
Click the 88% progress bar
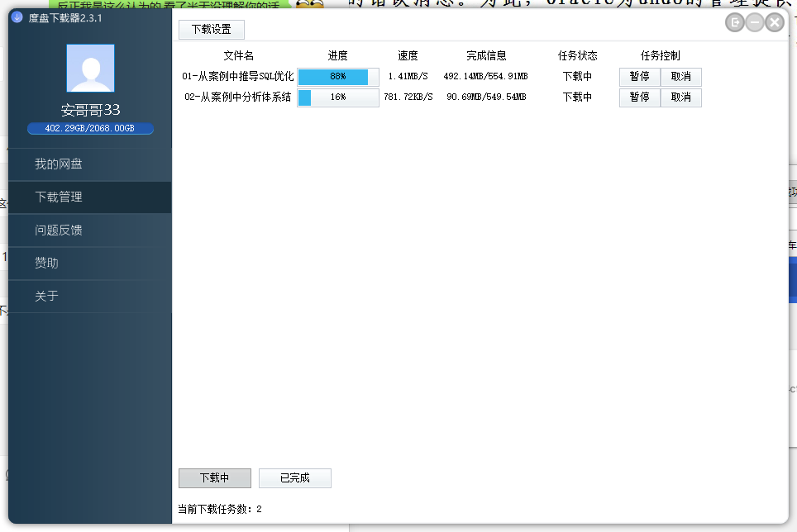point(338,77)
